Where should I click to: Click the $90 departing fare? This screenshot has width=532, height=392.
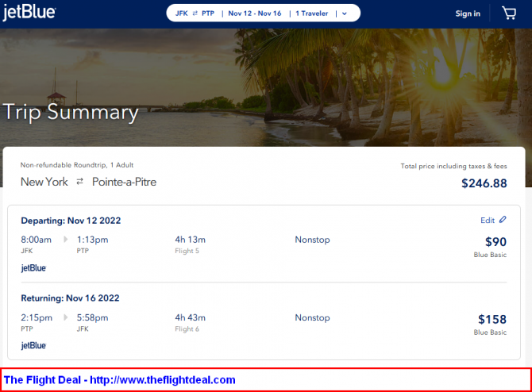point(495,241)
